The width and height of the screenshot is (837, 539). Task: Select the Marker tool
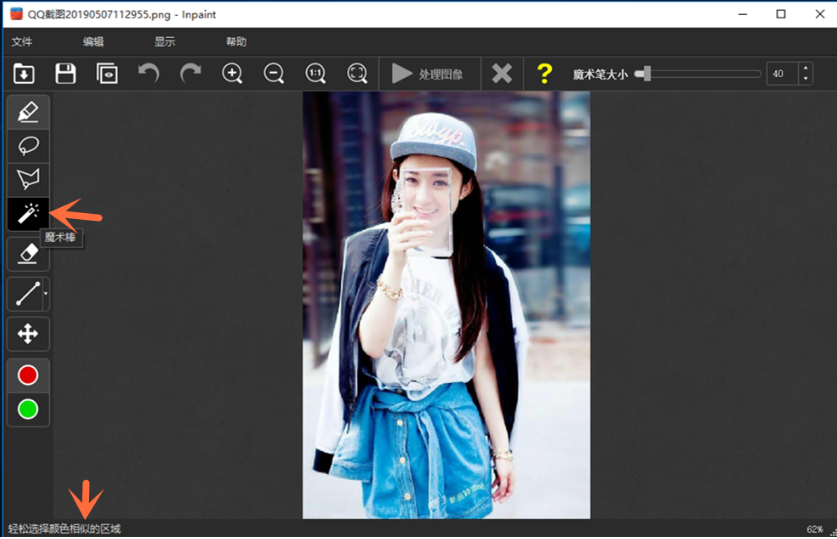[28, 111]
